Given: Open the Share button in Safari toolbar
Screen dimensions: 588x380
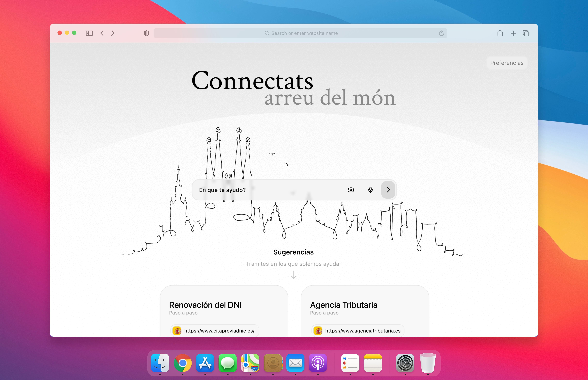Looking at the screenshot, I should pos(500,33).
